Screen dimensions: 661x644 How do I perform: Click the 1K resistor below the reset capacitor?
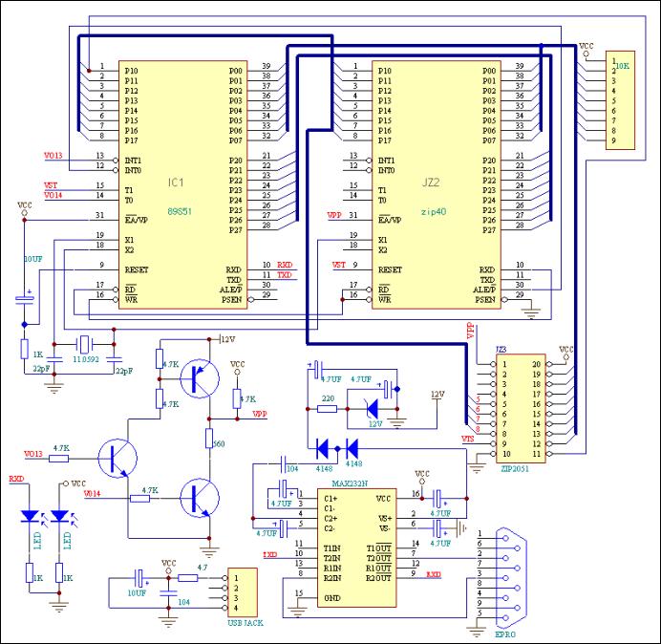point(25,349)
